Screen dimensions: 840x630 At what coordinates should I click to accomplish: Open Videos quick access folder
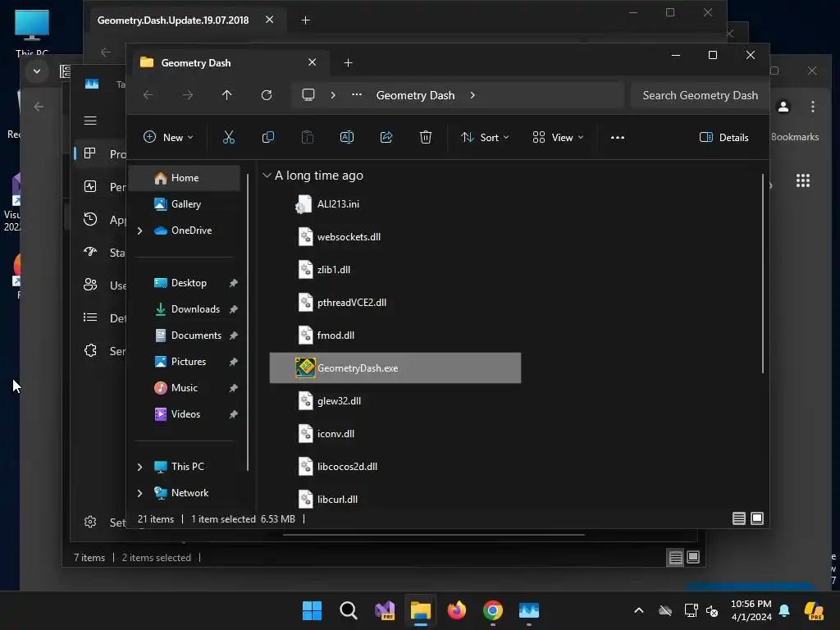(185, 414)
